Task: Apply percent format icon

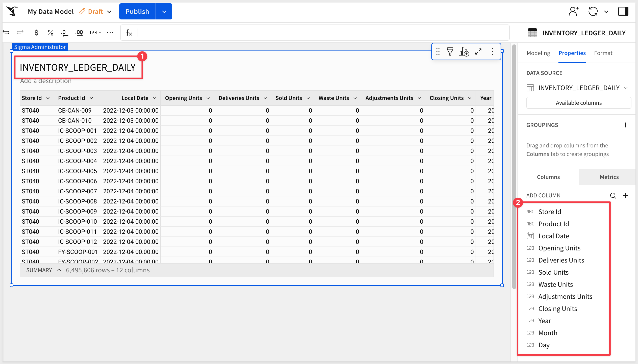Action: (x=51, y=33)
